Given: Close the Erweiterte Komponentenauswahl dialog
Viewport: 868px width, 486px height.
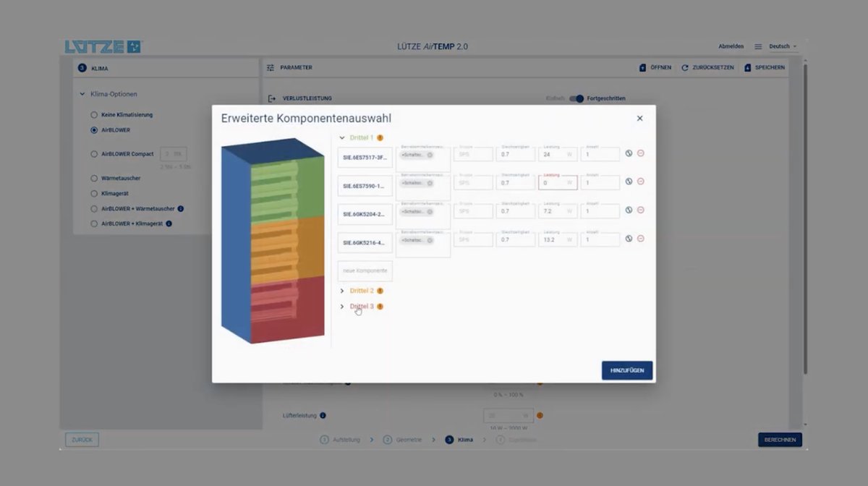Looking at the screenshot, I should [x=639, y=119].
